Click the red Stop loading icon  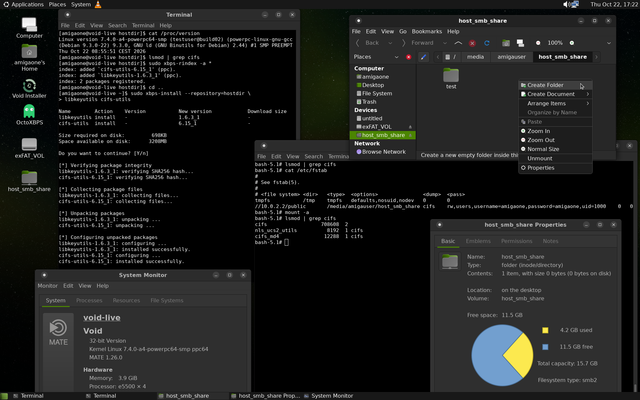coord(472,43)
